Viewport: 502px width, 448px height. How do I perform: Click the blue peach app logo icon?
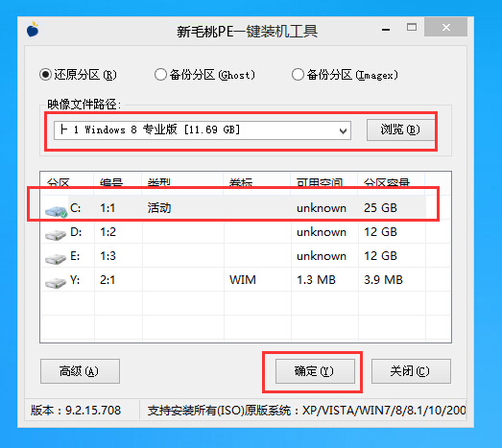pyautogui.click(x=33, y=30)
